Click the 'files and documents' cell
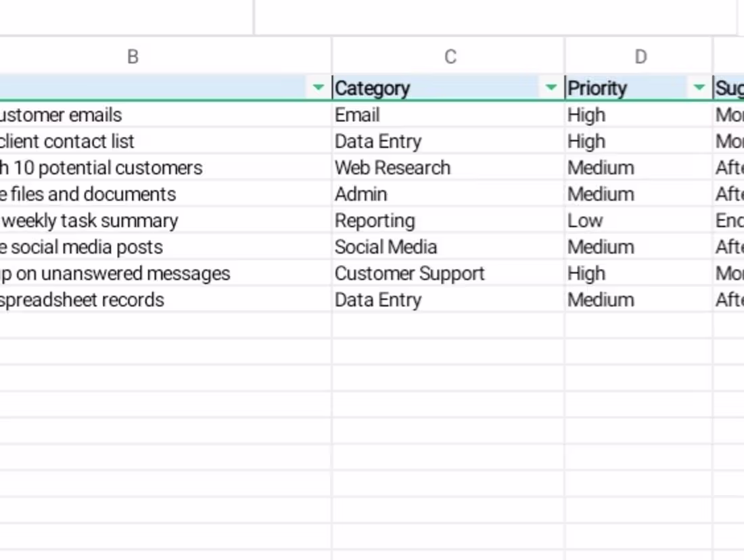Viewport: 744px width, 560px height. [166, 194]
